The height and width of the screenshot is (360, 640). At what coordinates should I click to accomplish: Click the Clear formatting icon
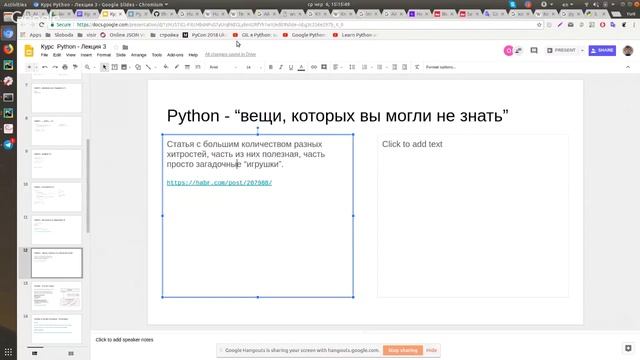click(x=417, y=67)
